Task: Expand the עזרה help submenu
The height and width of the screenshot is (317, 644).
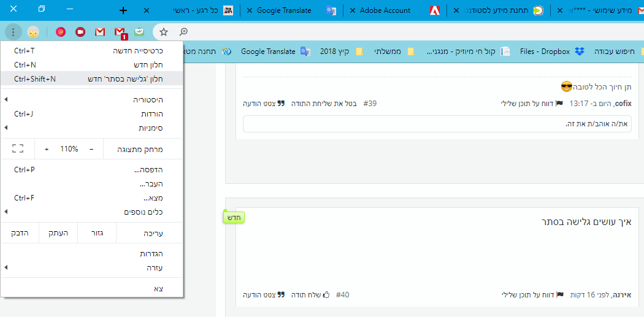Action: 92,268
